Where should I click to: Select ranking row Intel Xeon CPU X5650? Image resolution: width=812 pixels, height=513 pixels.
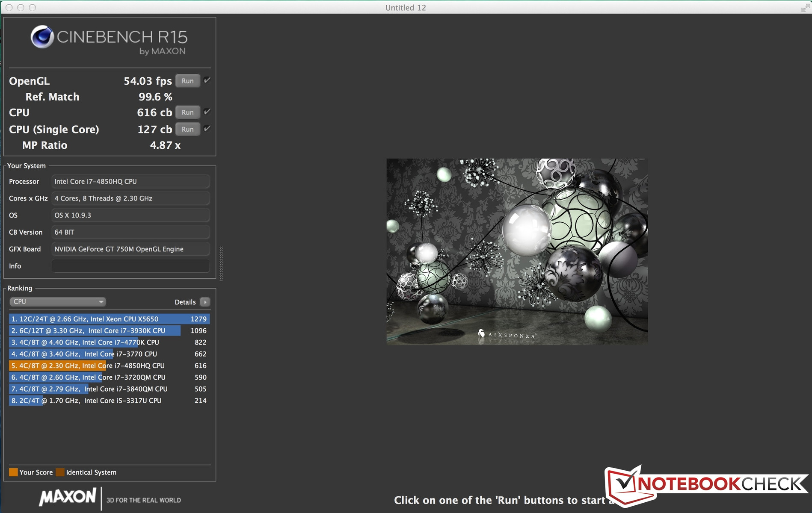tap(109, 319)
